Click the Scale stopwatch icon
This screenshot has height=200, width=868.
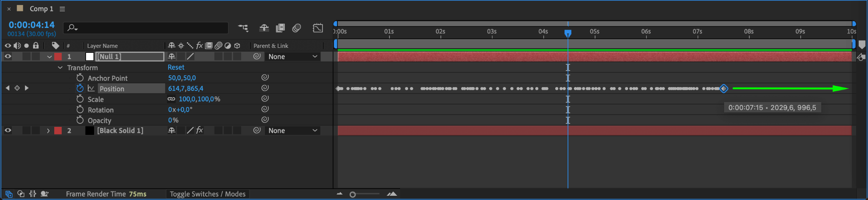click(x=80, y=99)
